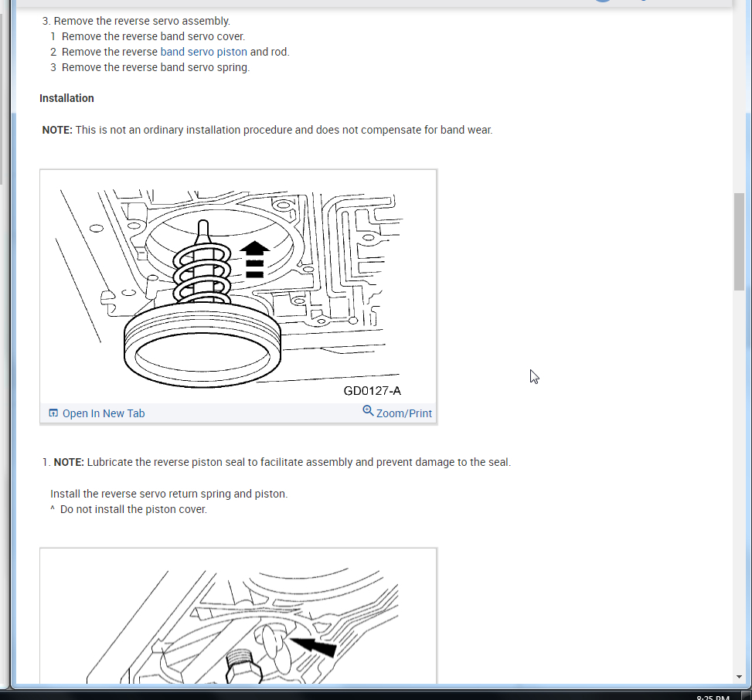Click the Open In New Tab icon
The width and height of the screenshot is (752, 700).
pos(53,413)
